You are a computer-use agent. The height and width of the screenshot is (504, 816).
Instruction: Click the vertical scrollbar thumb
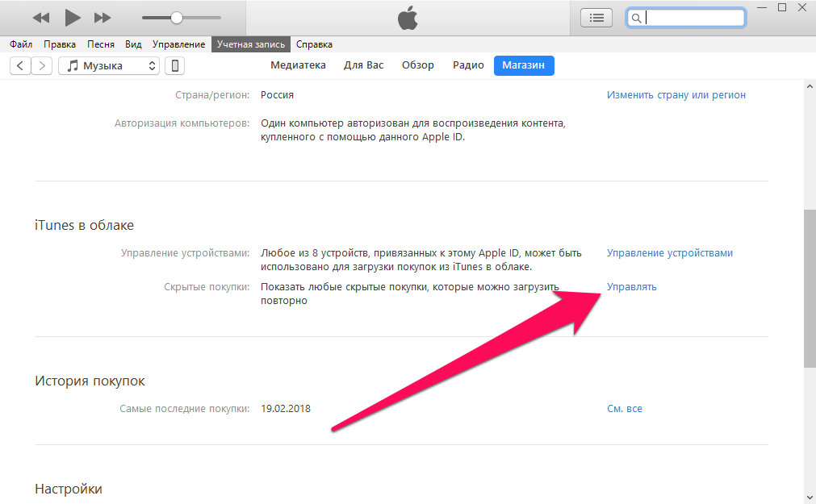pyautogui.click(x=810, y=289)
